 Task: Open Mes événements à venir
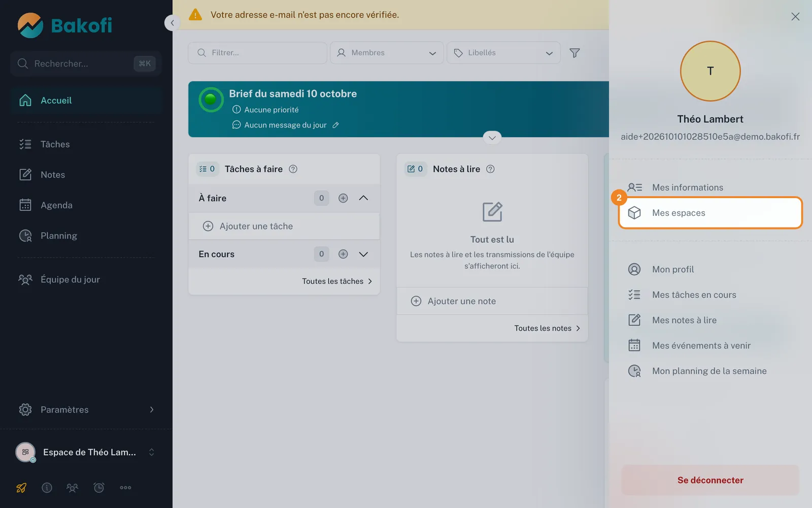tap(710, 345)
